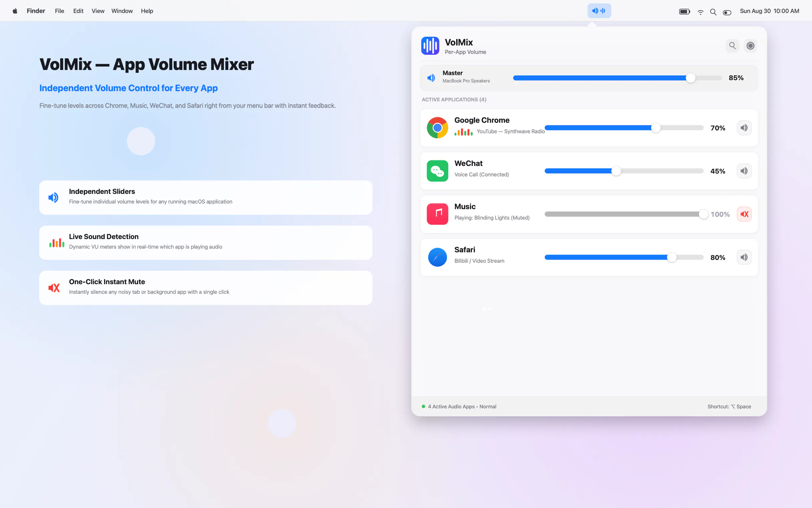Screen dimensions: 812x508
Task: Click the WeChat app icon
Action: pyautogui.click(x=437, y=171)
